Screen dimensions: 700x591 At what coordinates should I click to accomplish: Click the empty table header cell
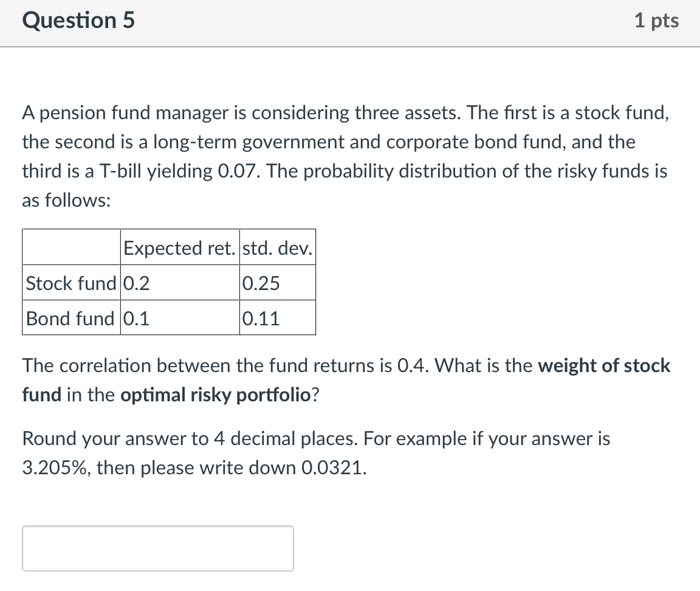70,246
